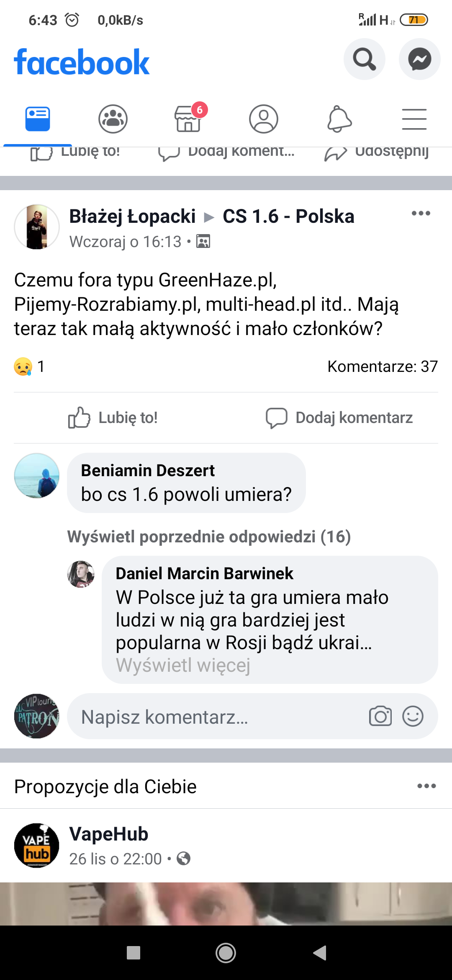
Task: Open options for Propozycje dla Ciebie
Action: (x=426, y=786)
